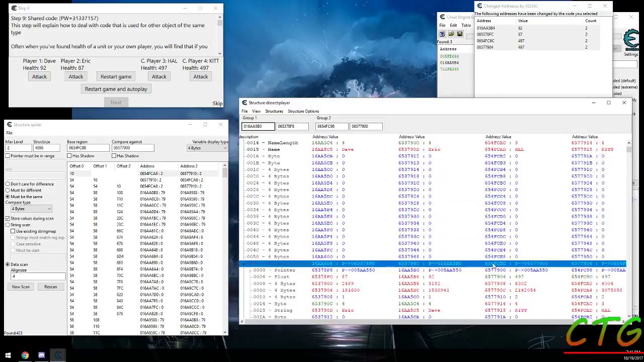Click Step 9 window title icon
This screenshot has height=362, width=644.
14,8
